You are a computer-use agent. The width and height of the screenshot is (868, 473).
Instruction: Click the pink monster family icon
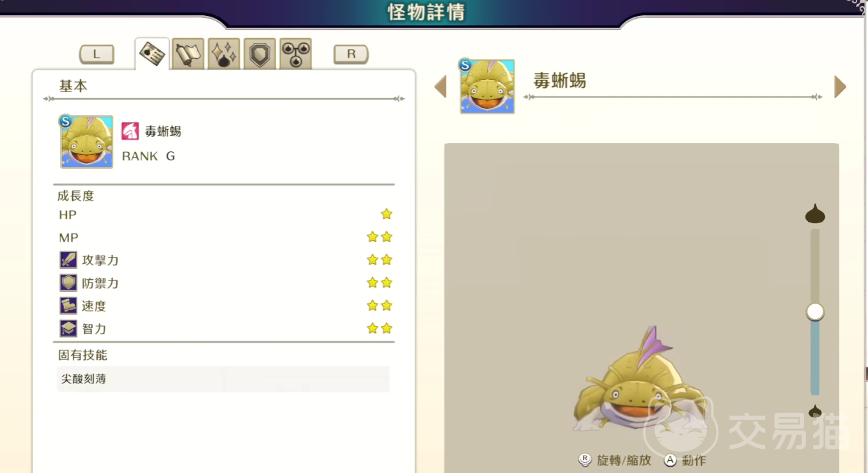pyautogui.click(x=130, y=131)
